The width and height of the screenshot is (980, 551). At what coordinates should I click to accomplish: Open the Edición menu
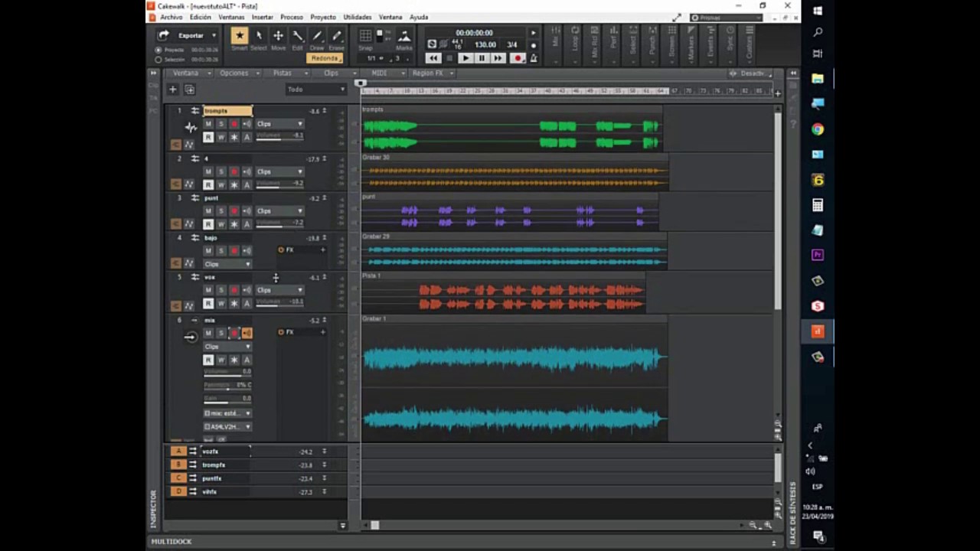[200, 17]
